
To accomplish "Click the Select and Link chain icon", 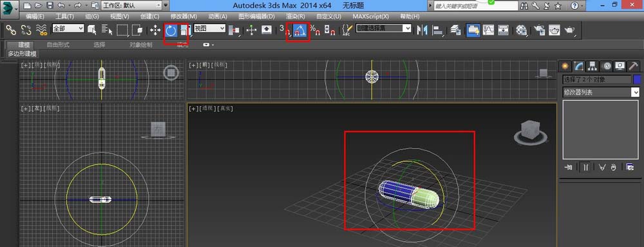I will click(x=11, y=30).
